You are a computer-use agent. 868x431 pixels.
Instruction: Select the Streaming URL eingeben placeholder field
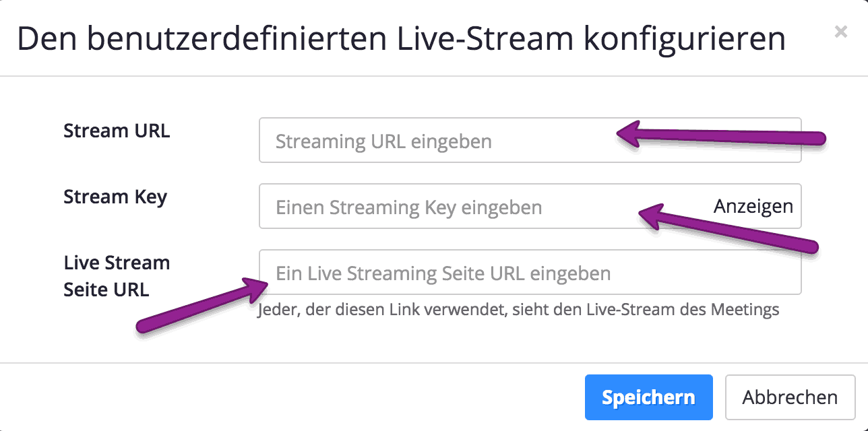click(472, 141)
